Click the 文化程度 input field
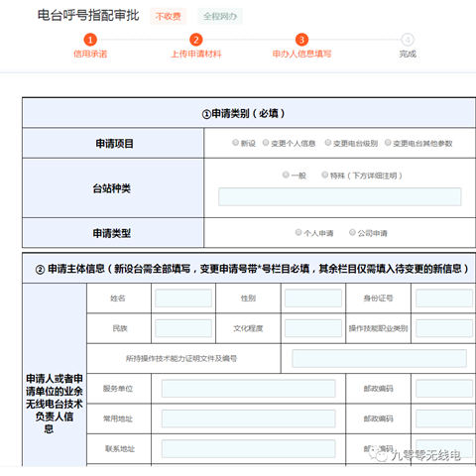The image size is (476, 476). (x=313, y=328)
